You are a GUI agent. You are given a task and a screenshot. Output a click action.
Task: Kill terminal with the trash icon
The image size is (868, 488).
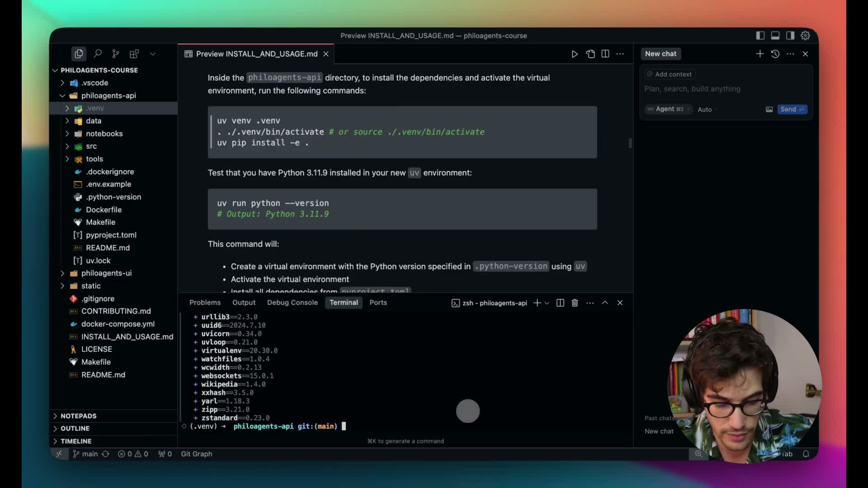(575, 303)
